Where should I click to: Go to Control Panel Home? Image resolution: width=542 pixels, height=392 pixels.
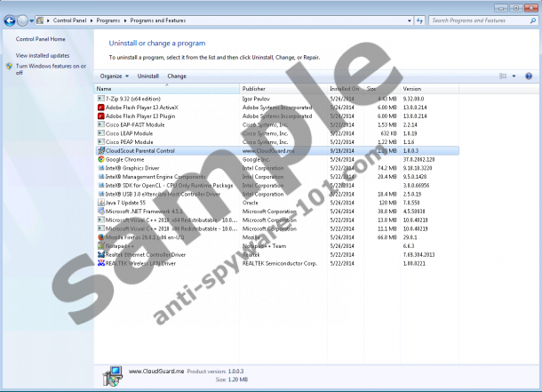click(40, 39)
